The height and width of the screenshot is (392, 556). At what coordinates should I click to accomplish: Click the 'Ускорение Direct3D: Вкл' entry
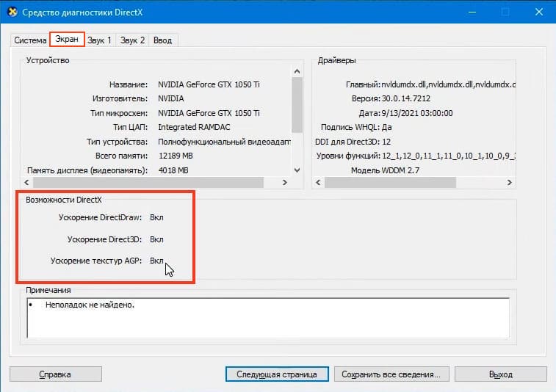pyautogui.click(x=115, y=239)
